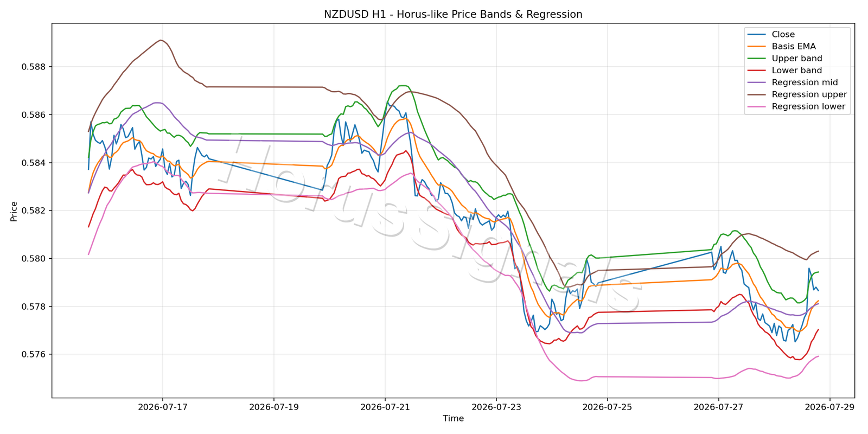
Task: Click the y-axis tick label 0.582
Action: (x=34, y=210)
